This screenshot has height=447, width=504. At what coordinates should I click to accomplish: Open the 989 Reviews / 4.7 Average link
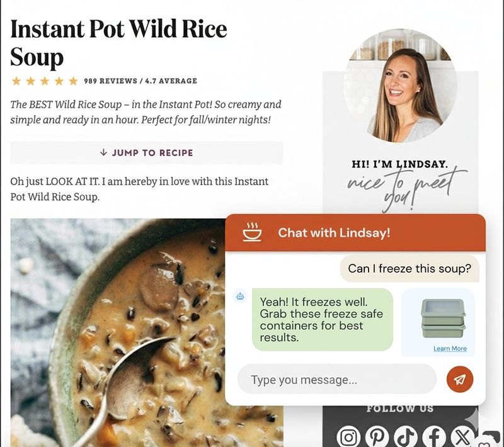point(140,81)
